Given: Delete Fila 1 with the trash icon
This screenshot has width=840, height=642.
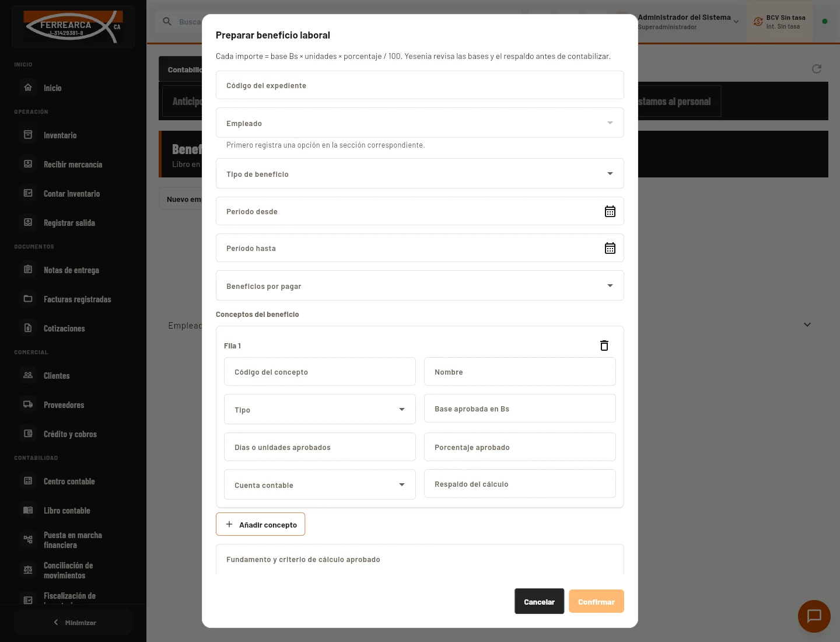Looking at the screenshot, I should coord(604,346).
